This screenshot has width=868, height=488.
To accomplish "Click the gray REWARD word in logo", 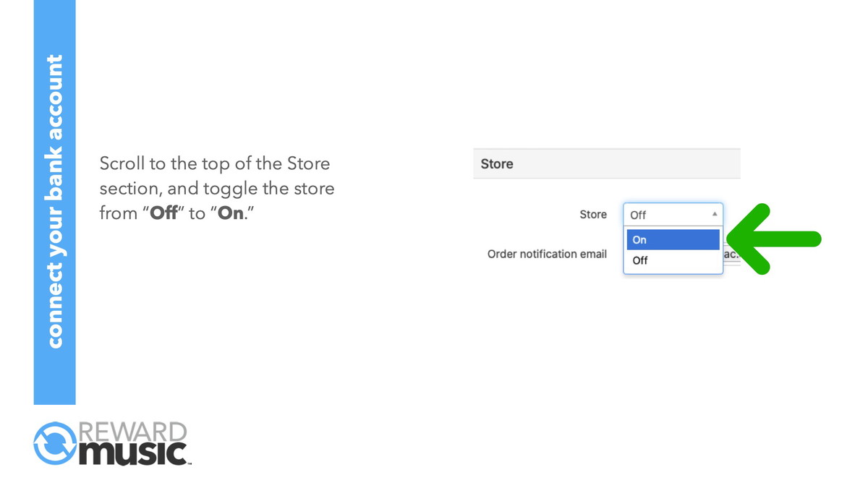I will (132, 432).
